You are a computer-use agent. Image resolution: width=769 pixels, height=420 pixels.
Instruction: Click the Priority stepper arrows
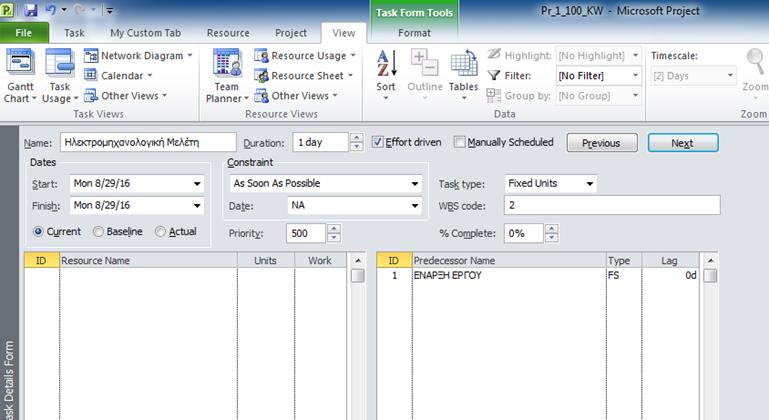click(334, 233)
